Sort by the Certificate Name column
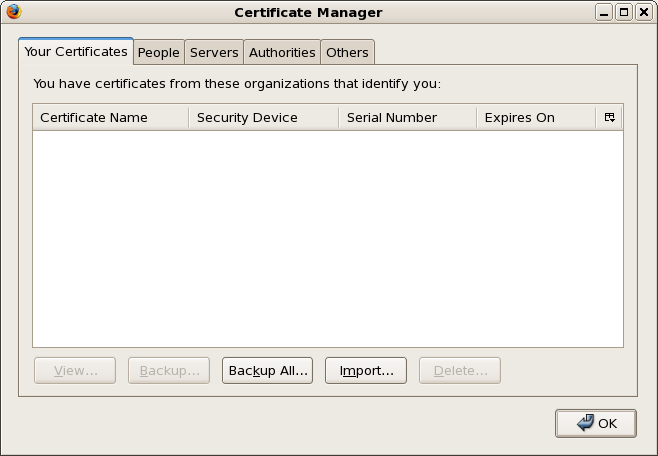This screenshot has height=456, width=658. [110, 117]
